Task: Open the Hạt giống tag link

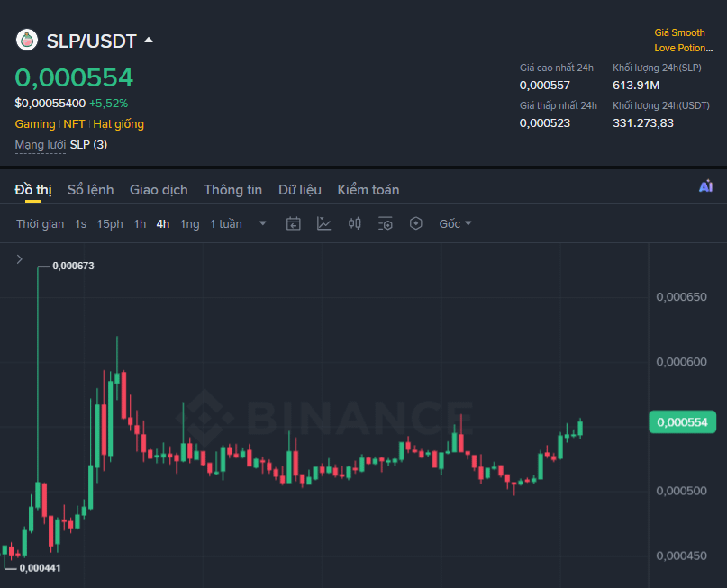Action: (x=118, y=124)
